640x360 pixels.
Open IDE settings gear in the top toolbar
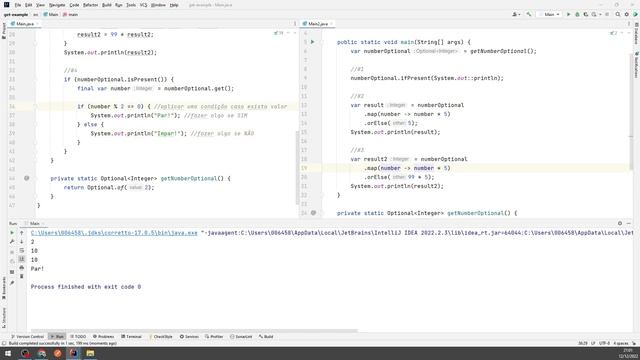[x=627, y=14]
